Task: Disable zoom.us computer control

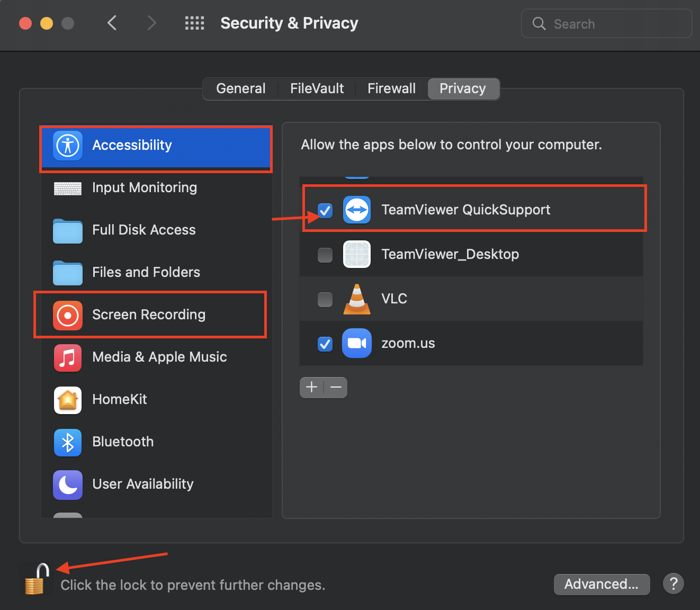Action: pyautogui.click(x=325, y=344)
